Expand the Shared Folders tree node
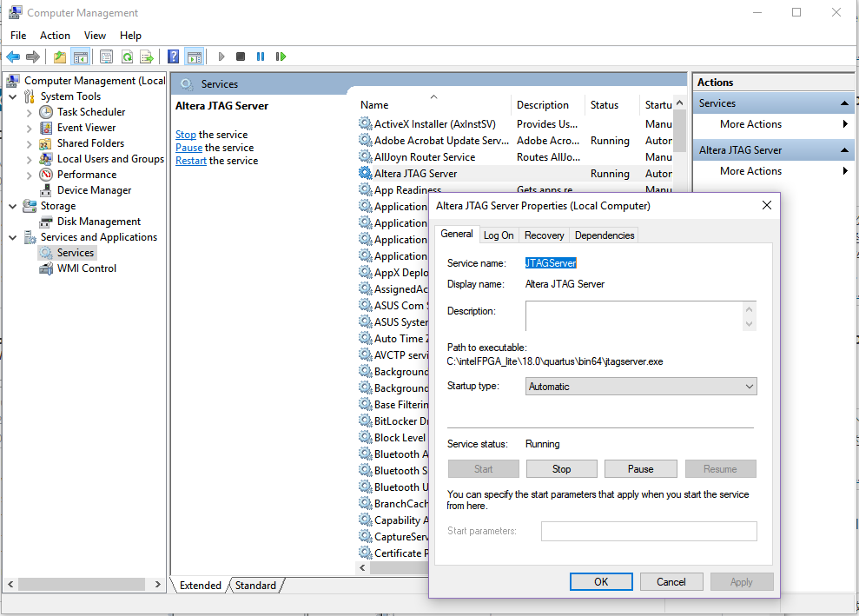 29,144
